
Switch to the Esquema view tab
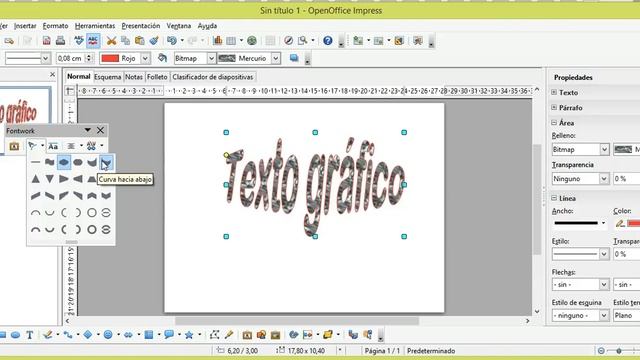[108, 77]
